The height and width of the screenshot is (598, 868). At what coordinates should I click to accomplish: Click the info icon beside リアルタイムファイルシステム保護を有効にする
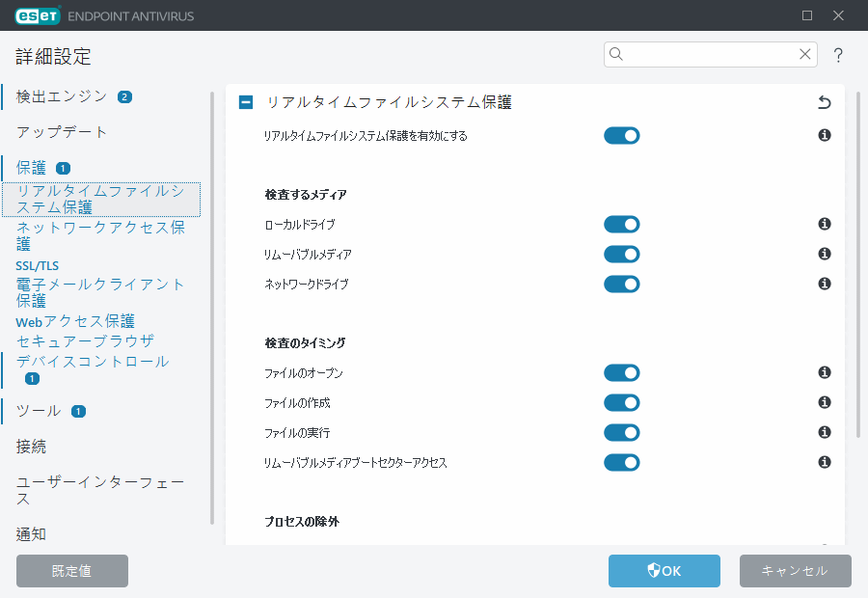pos(825,135)
